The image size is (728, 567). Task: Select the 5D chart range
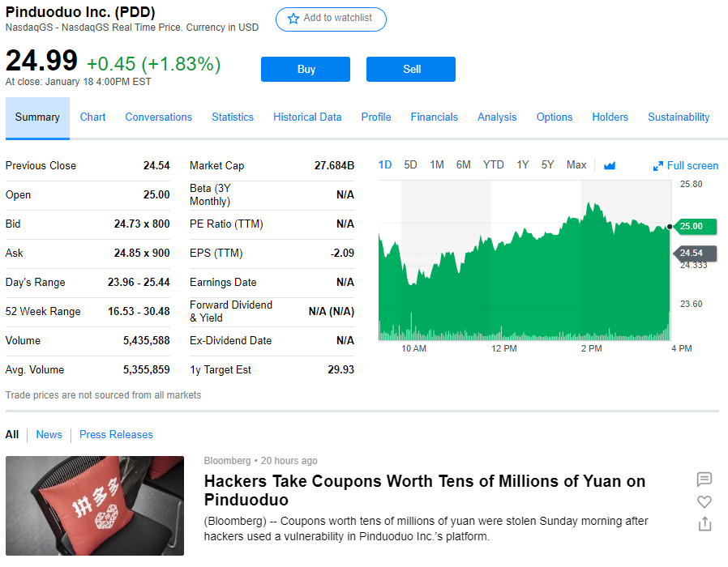(x=410, y=165)
